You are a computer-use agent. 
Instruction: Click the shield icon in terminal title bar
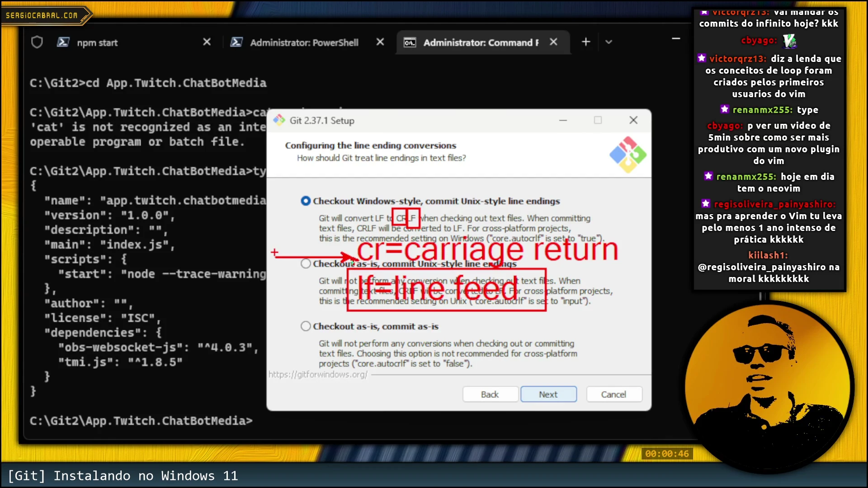point(37,42)
